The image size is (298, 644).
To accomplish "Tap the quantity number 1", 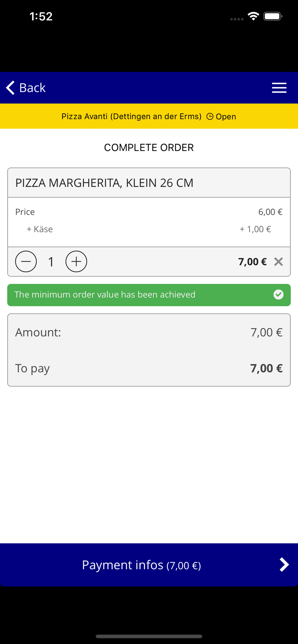I will (x=51, y=262).
